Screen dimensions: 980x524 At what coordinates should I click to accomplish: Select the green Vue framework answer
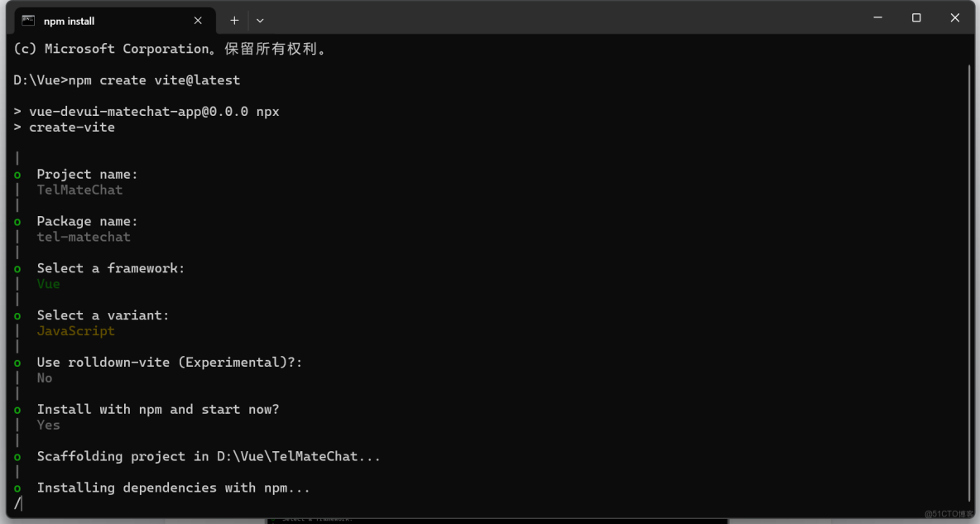[x=48, y=283]
